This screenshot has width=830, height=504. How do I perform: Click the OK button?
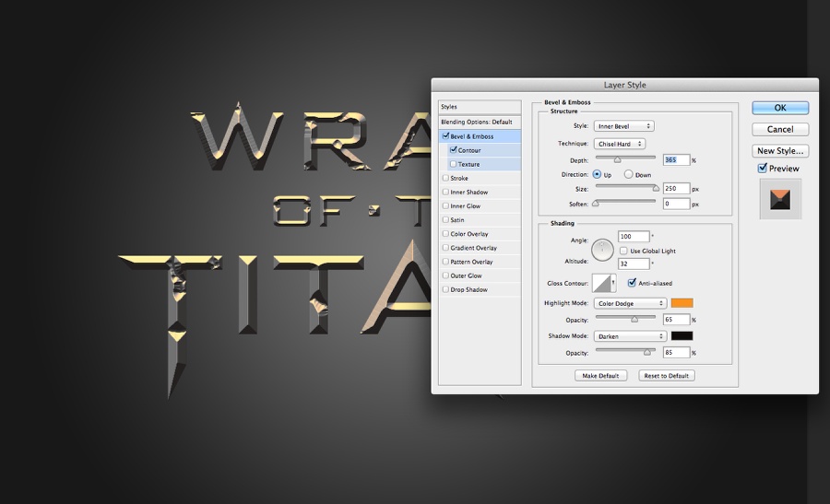[780, 108]
